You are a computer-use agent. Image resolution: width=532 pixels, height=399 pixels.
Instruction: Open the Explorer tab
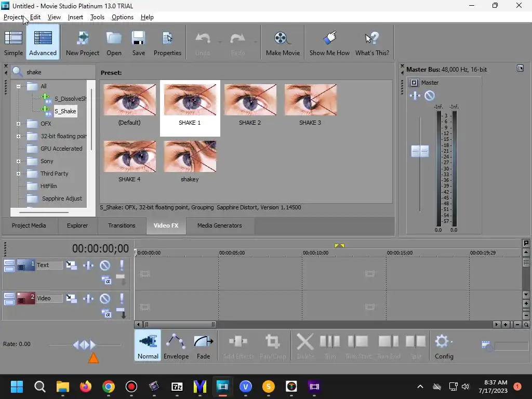pyautogui.click(x=77, y=225)
